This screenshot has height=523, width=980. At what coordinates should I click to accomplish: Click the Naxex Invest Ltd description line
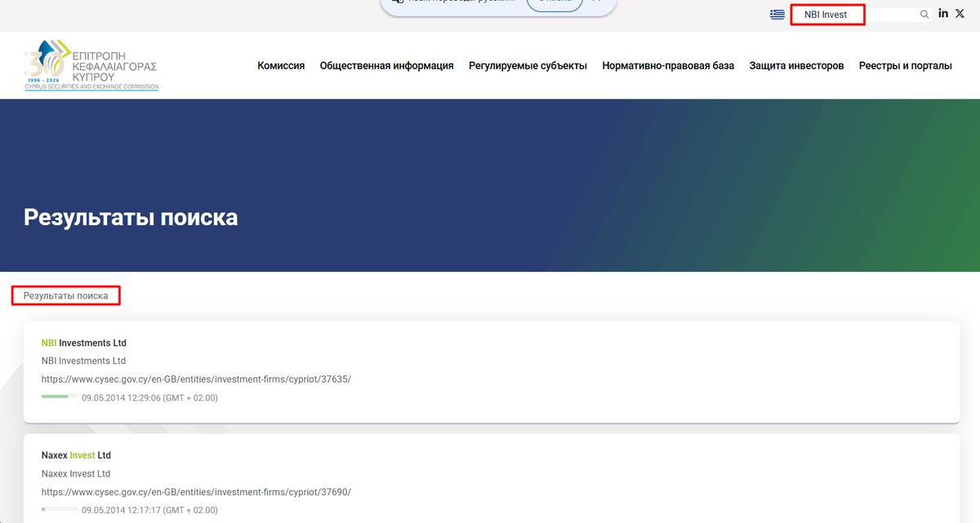76,473
